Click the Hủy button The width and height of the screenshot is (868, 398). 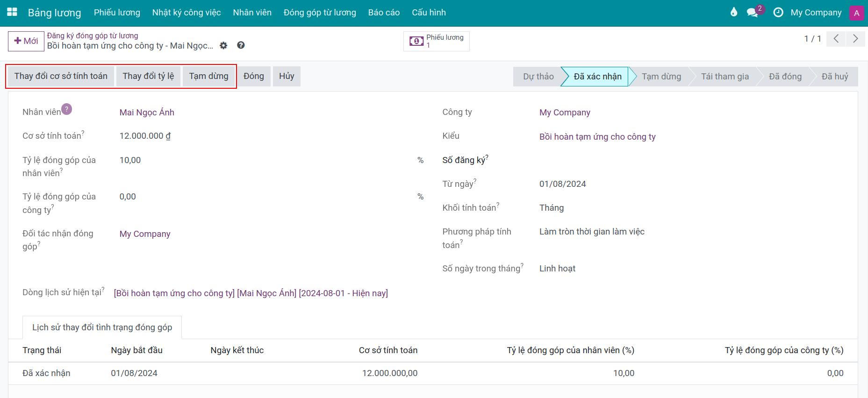click(x=287, y=76)
